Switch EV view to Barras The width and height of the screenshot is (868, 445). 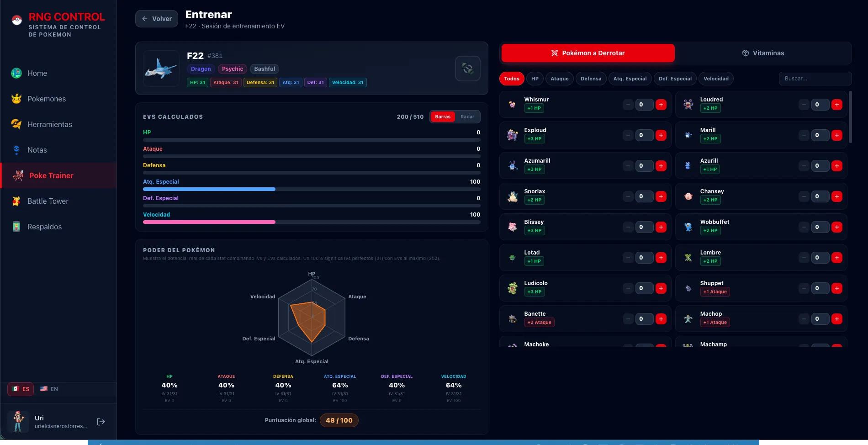[443, 117]
